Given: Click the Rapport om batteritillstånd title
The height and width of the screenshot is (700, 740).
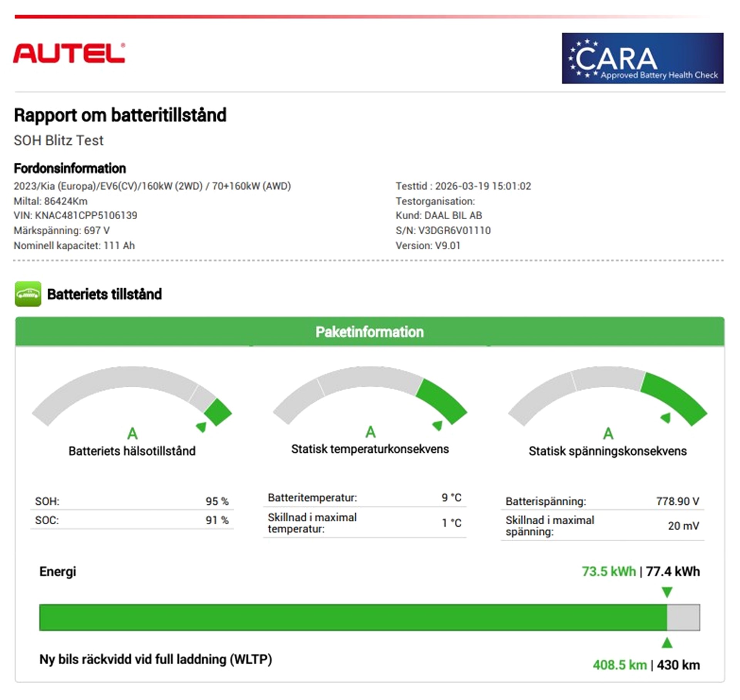Looking at the screenshot, I should click(120, 115).
